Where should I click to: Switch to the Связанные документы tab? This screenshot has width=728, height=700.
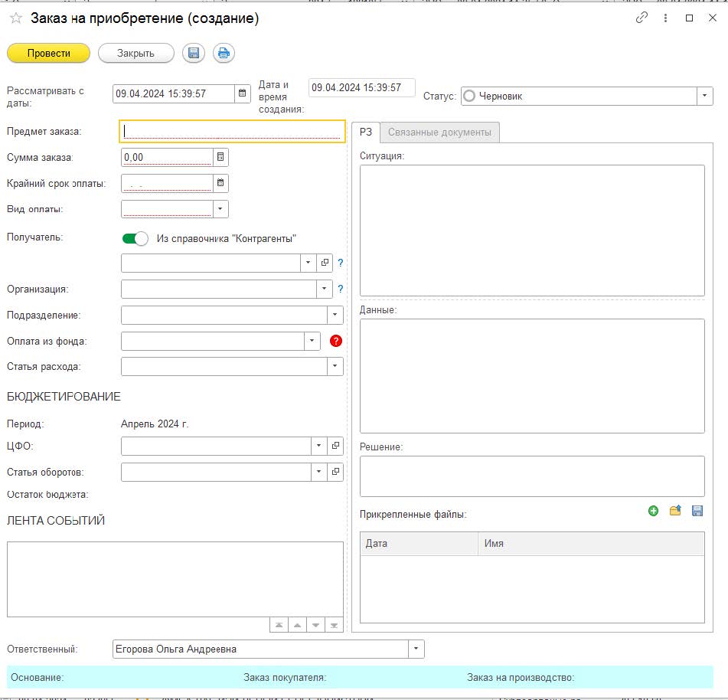point(439,132)
